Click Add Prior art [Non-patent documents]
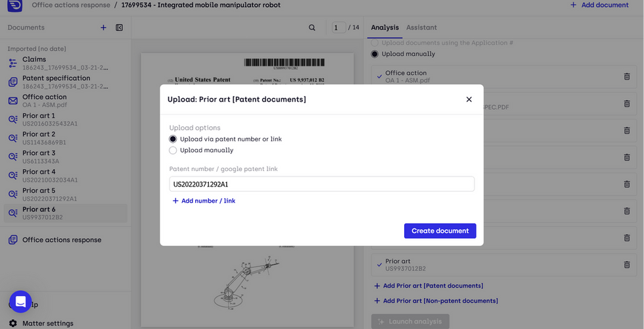Screen dimensions: 644x329 coord(436,301)
